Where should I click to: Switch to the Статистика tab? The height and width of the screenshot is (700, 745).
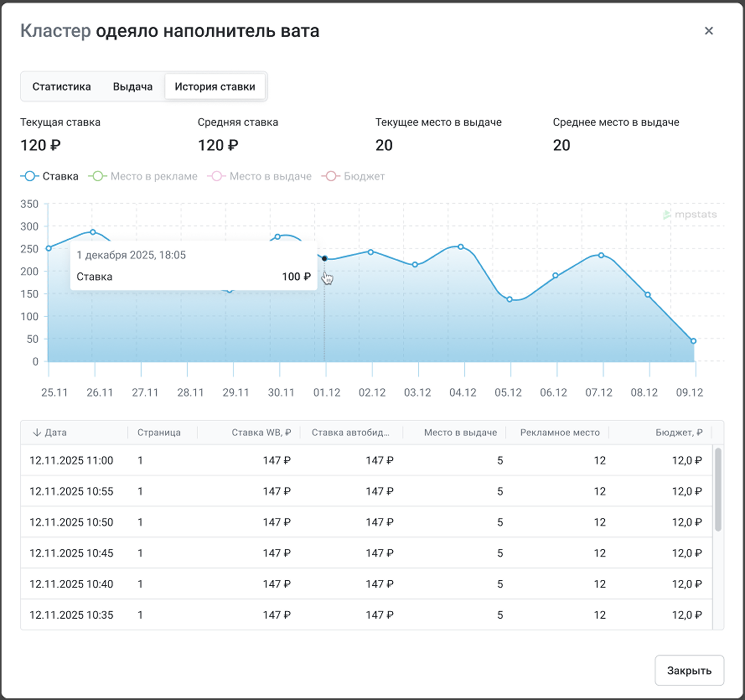(x=62, y=87)
